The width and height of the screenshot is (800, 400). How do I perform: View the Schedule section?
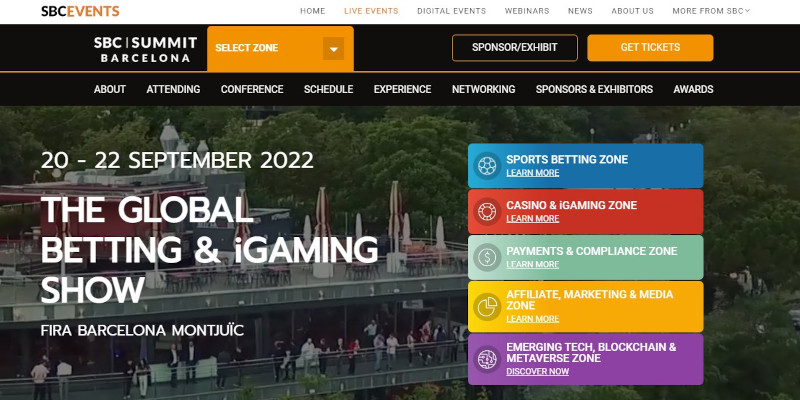[329, 89]
